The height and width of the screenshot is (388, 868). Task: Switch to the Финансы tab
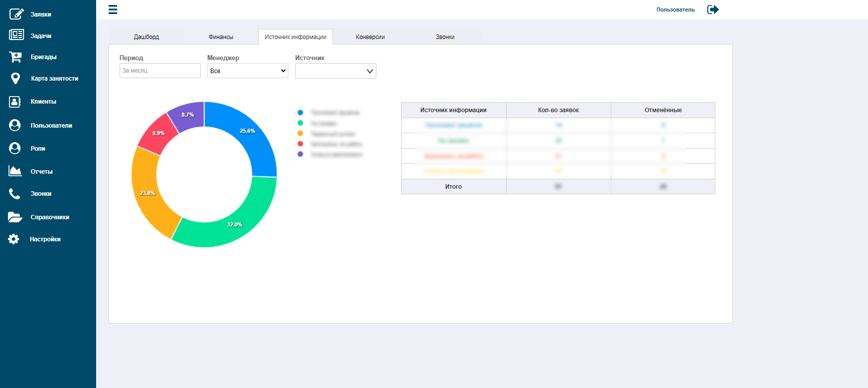point(221,37)
